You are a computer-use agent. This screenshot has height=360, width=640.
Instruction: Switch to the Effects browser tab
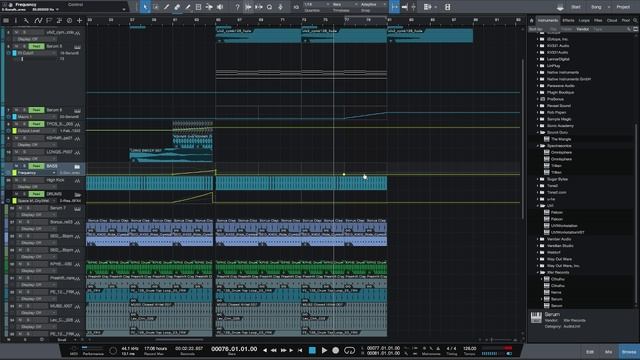tap(568, 20)
